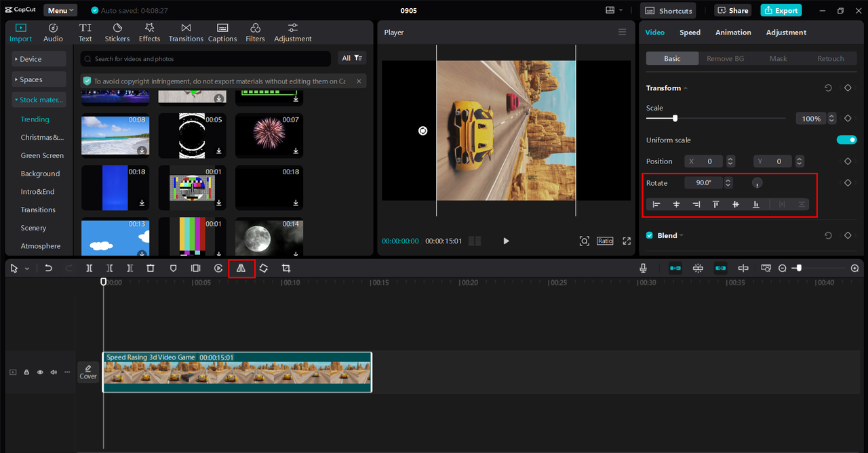This screenshot has height=453, width=868.
Task: Expand the Device section
Action: click(x=39, y=59)
